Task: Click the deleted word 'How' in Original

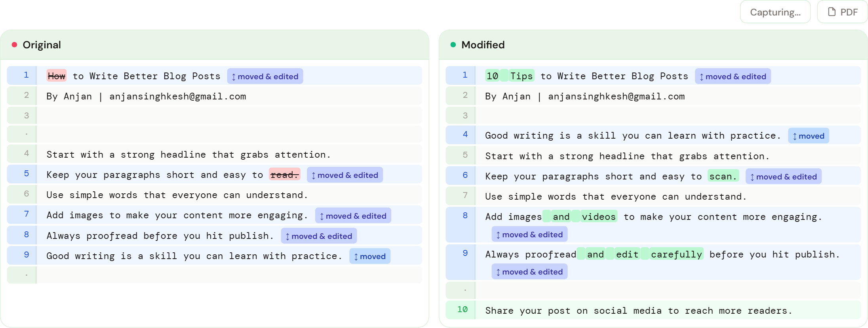Action: tap(56, 76)
